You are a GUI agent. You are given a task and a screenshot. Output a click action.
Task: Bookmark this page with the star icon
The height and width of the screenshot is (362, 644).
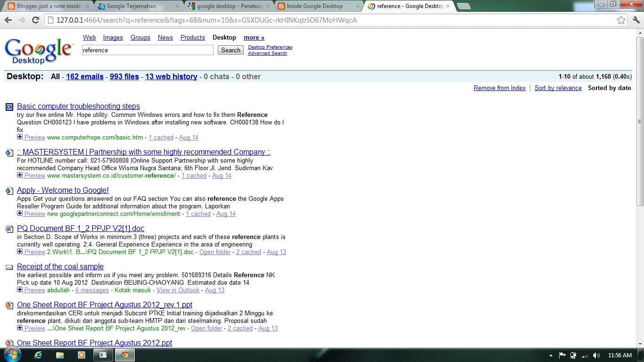click(x=621, y=20)
